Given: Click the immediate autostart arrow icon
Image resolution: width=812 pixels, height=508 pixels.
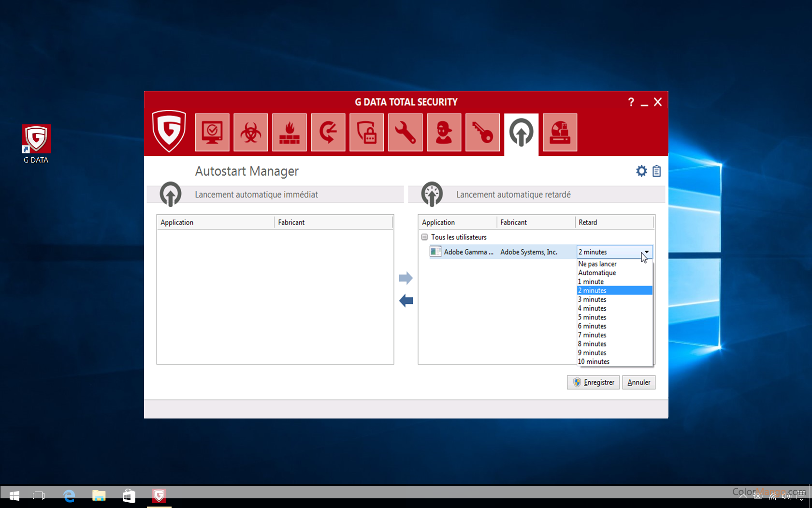Looking at the screenshot, I should (170, 194).
